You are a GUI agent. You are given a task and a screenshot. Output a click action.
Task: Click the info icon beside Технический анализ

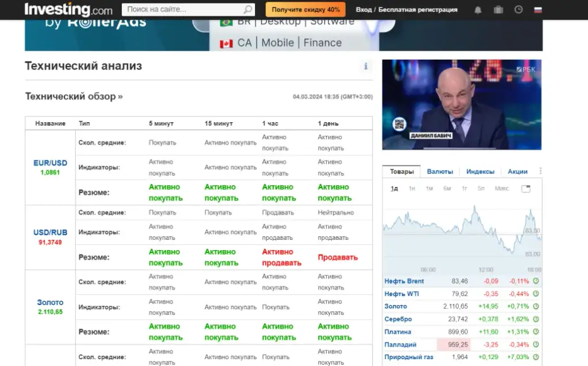click(366, 67)
